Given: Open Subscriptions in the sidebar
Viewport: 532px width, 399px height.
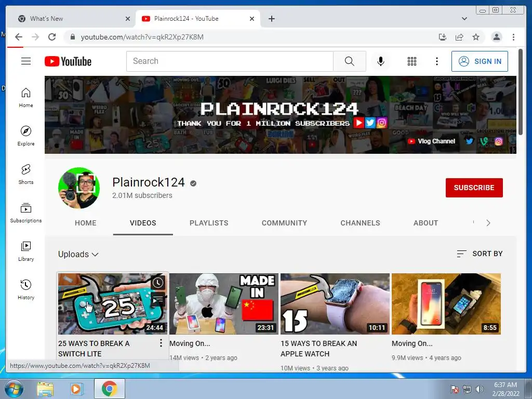Looking at the screenshot, I should pos(26,212).
